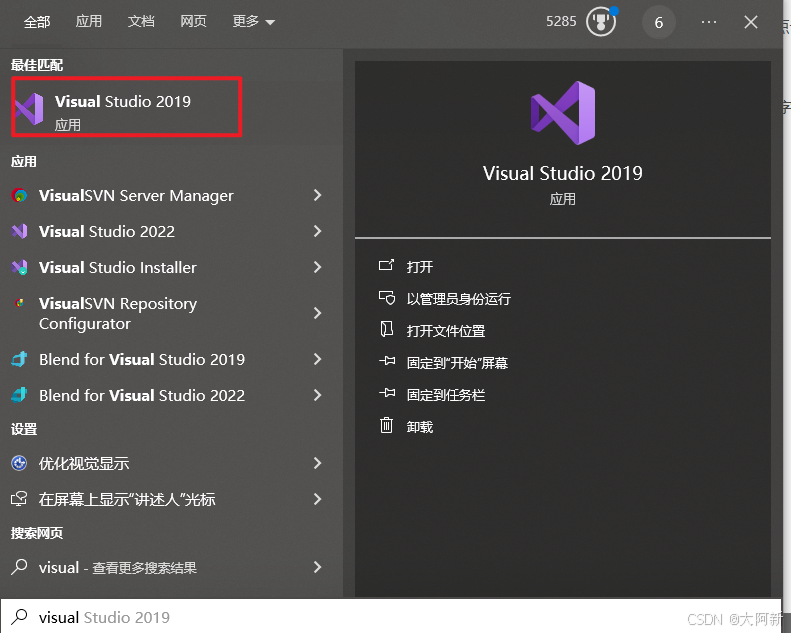Click the large Visual Studio 2019 logo in preview
Screen dimensions: 791x633
[x=563, y=113]
